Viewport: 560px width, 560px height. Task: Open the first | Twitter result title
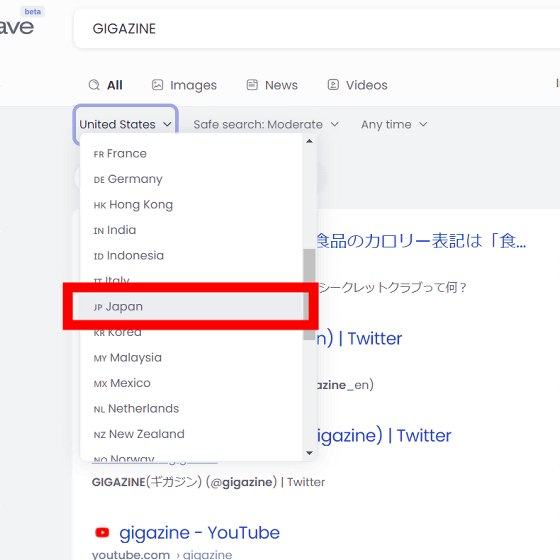coord(360,339)
